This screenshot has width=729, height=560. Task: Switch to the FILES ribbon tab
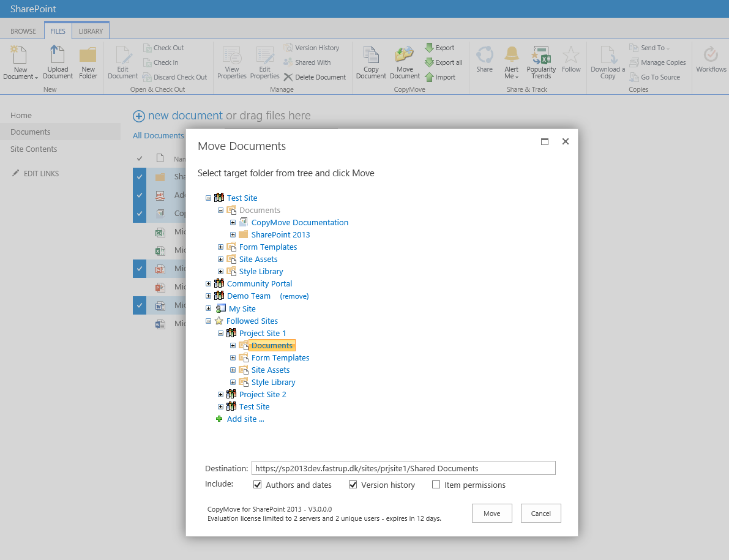tap(58, 31)
